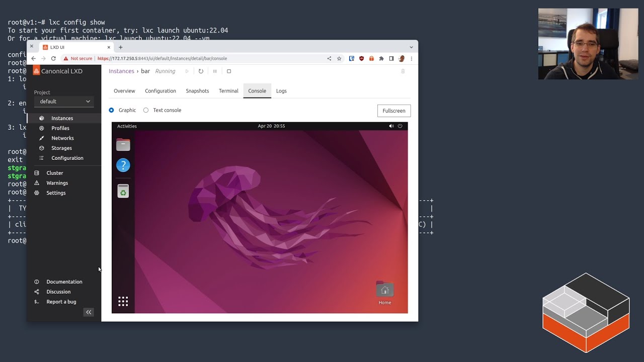Switch to the Snapshots tab
This screenshot has height=362, width=644.
point(197,91)
